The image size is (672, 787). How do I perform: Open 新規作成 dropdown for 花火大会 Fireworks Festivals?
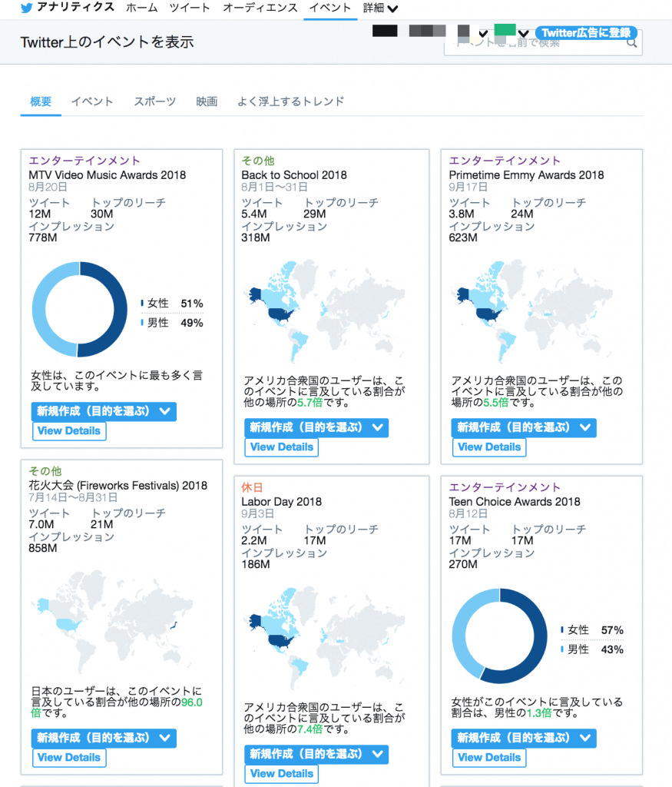click(x=104, y=739)
